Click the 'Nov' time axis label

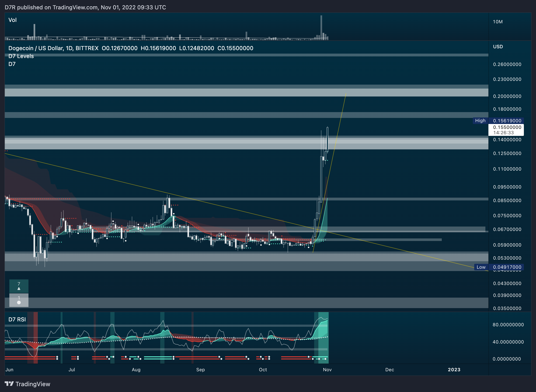(x=327, y=369)
